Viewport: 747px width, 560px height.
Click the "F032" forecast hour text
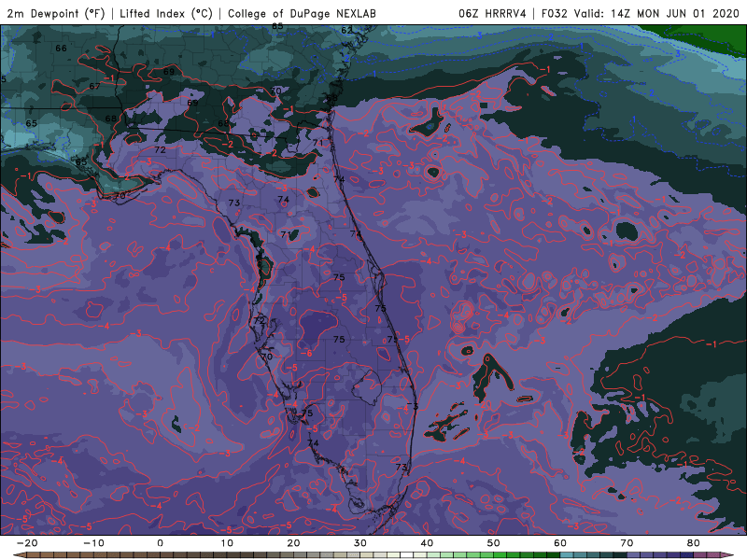555,13
